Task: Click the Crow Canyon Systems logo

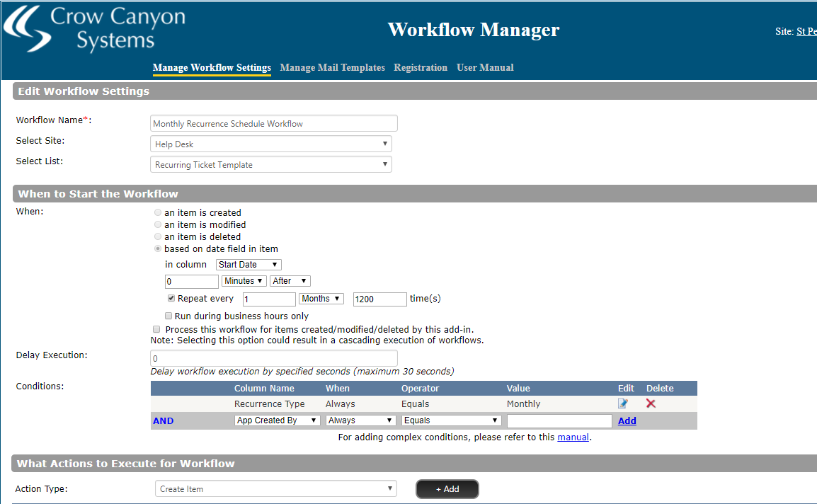Action: tap(95, 28)
